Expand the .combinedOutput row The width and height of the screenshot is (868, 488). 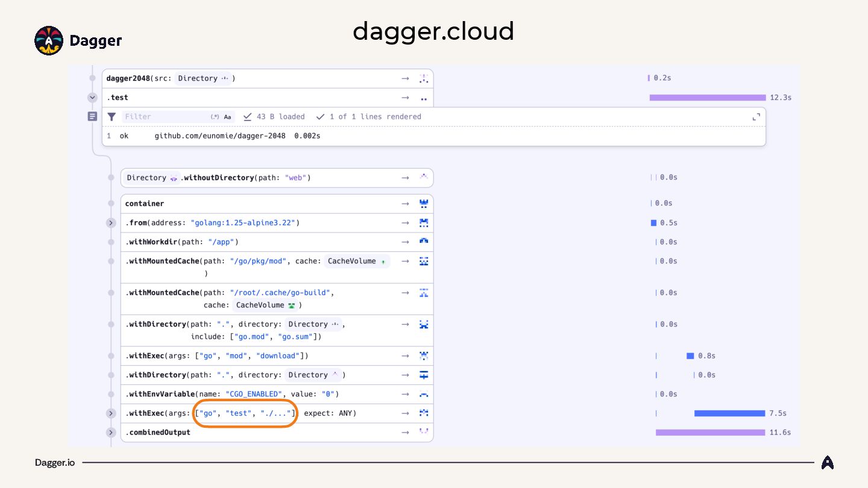coord(111,433)
